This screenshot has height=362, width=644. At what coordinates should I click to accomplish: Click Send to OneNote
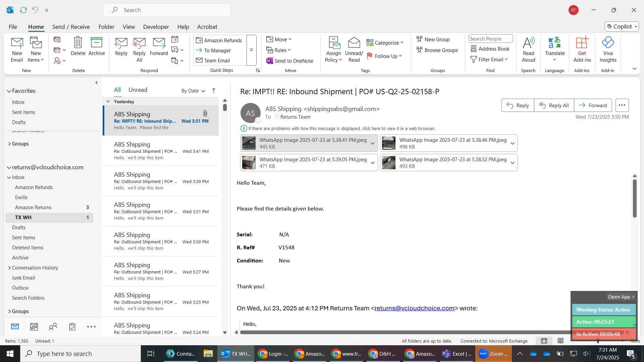coord(290,61)
